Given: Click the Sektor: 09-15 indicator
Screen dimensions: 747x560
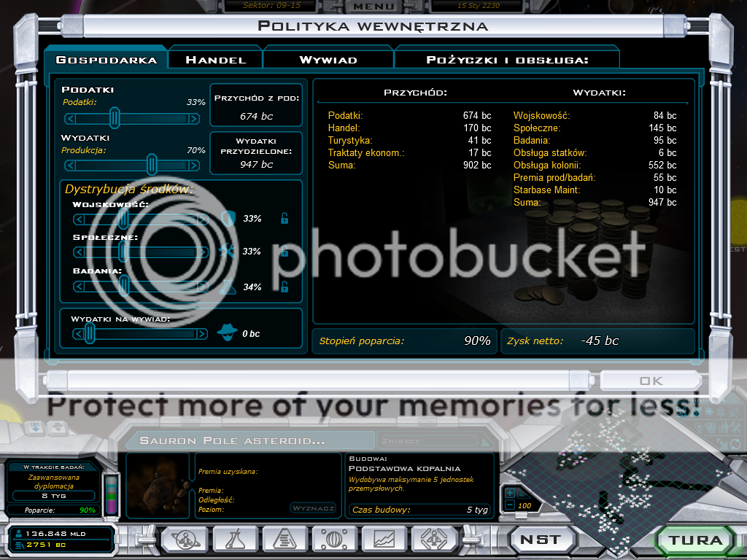Looking at the screenshot, I should coord(271,5).
